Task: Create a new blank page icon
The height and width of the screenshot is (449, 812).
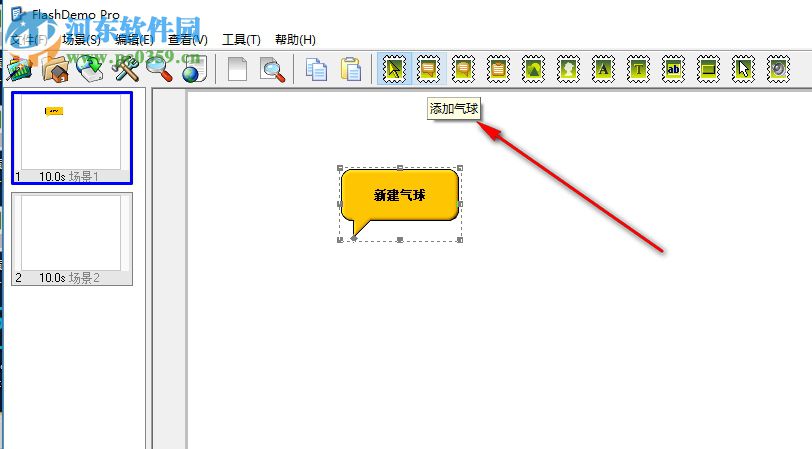Action: [237, 69]
